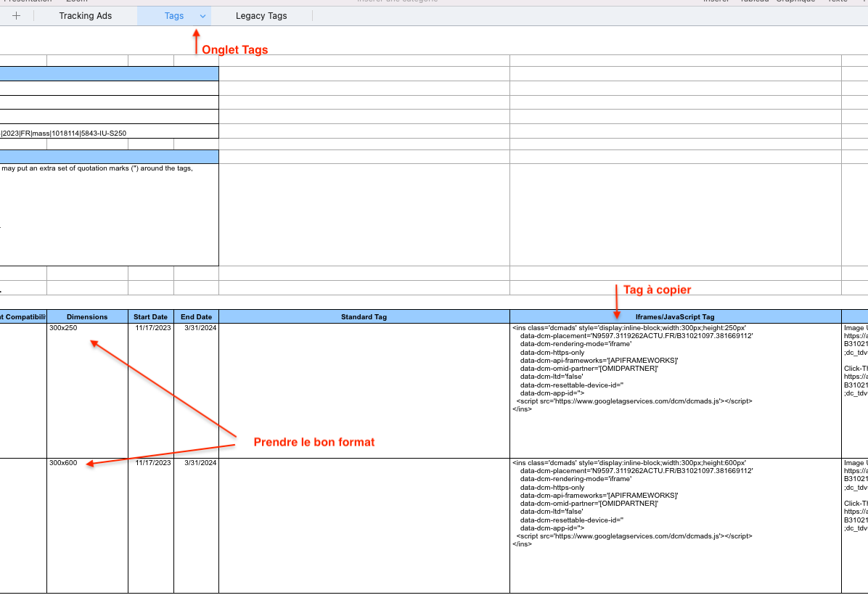Select 11/17/2023 start date in the 300x600 row
Viewport: 868px width, 611px height.
(150, 526)
